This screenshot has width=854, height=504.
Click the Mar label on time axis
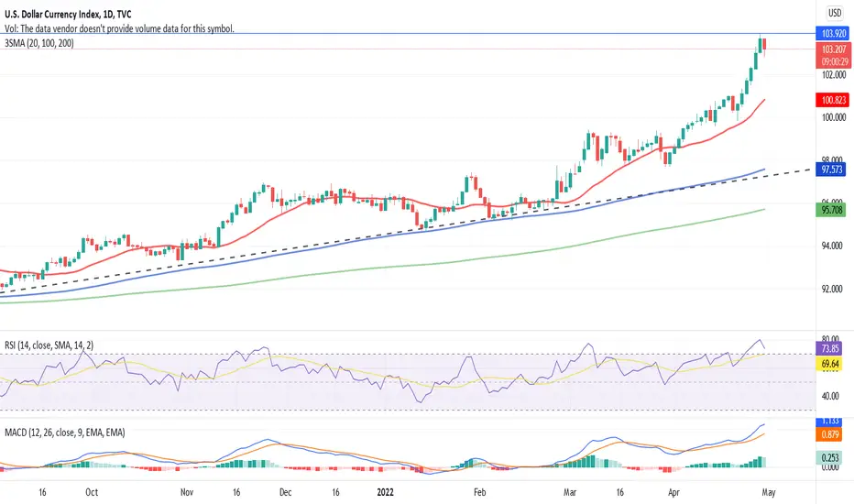click(x=570, y=492)
